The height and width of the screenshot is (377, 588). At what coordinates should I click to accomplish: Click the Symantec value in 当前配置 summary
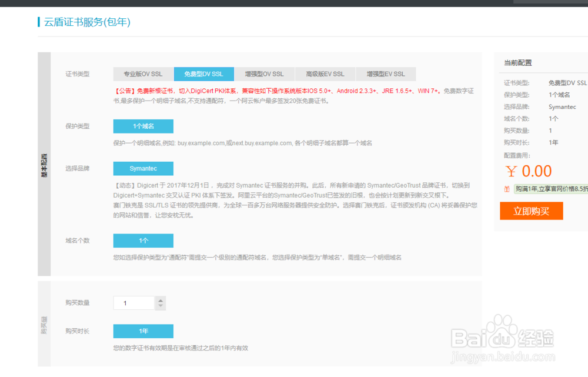click(562, 107)
